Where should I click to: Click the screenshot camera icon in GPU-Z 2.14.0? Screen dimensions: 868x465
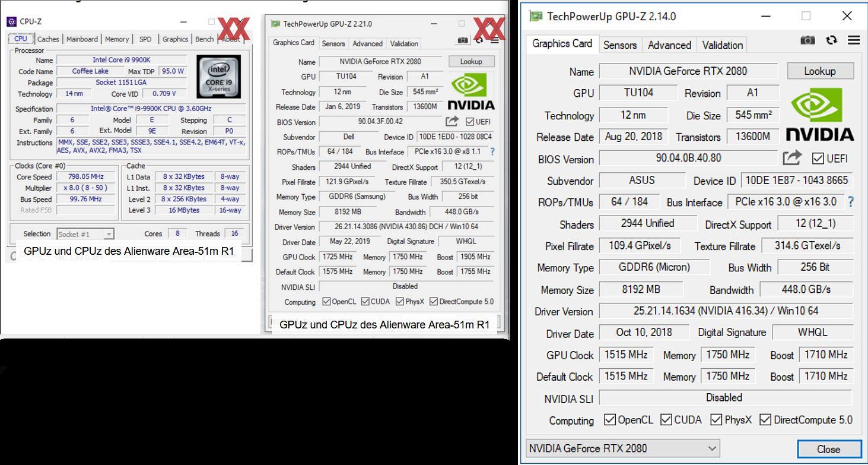pyautogui.click(x=807, y=40)
